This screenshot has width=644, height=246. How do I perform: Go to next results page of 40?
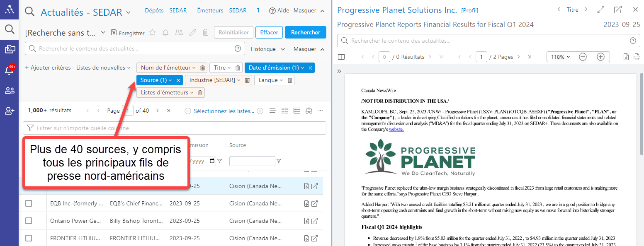(157, 111)
